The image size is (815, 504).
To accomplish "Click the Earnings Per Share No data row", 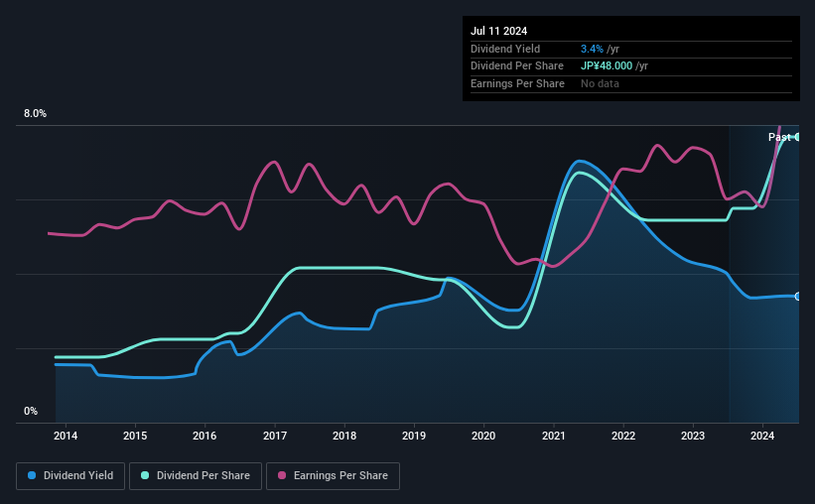I will click(x=631, y=83).
